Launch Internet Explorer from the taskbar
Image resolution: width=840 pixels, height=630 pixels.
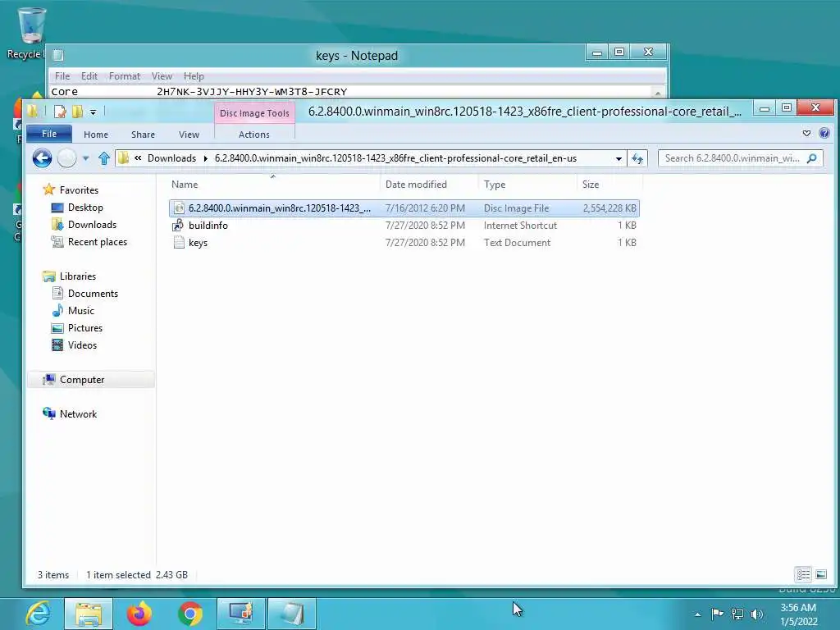coord(38,614)
